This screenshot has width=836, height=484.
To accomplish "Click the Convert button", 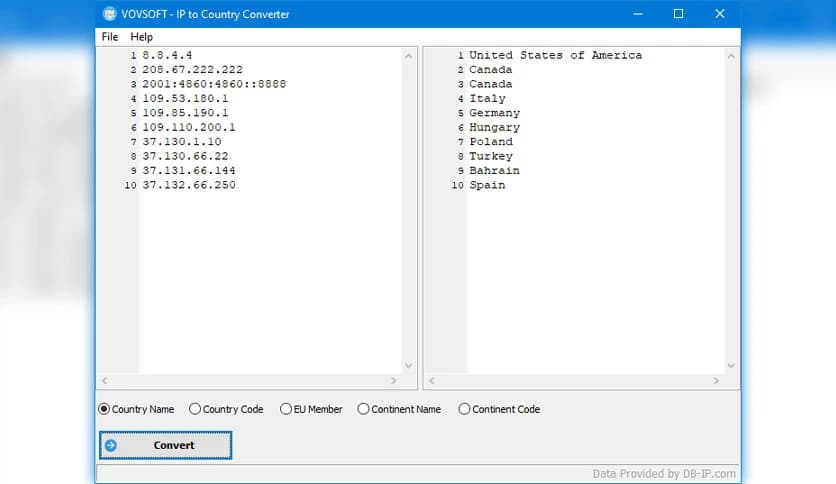I will pyautogui.click(x=165, y=445).
